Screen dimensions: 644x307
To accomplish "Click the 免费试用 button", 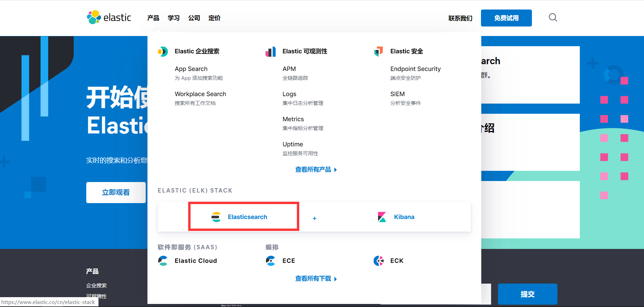I will (x=506, y=18).
